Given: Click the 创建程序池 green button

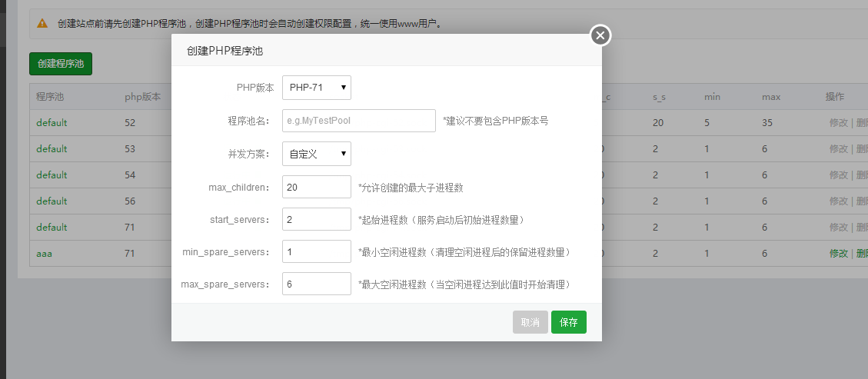Looking at the screenshot, I should (60, 64).
